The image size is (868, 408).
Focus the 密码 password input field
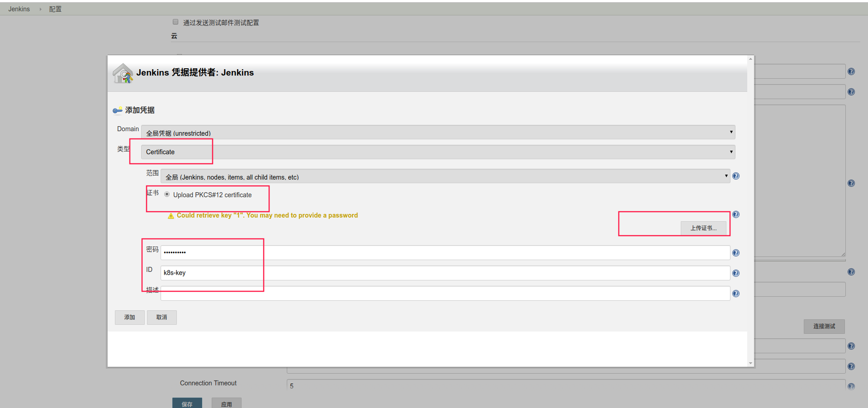[x=446, y=252]
